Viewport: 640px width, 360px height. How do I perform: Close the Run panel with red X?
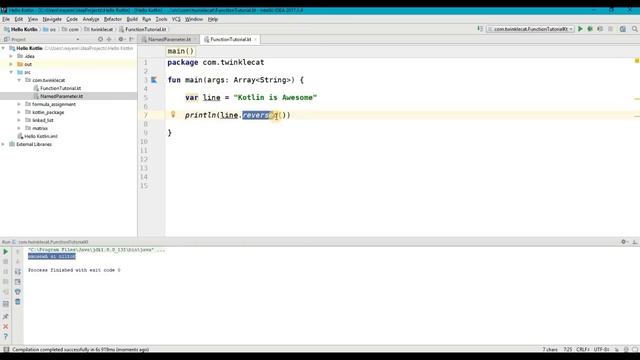coord(6,327)
